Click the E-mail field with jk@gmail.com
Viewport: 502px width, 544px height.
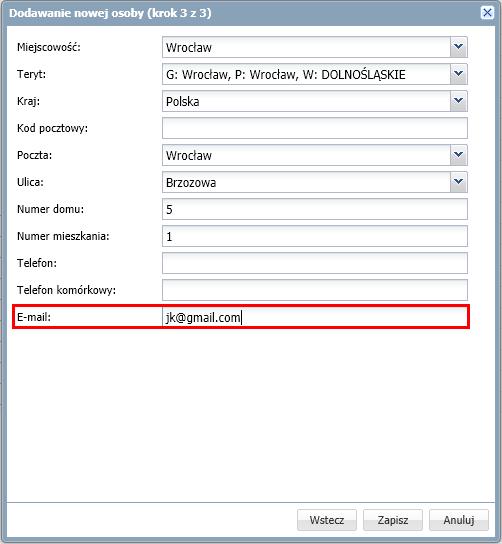coord(315,317)
